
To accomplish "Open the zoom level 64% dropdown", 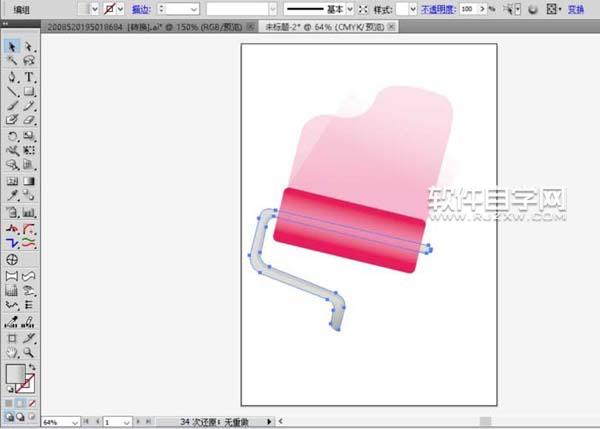I will click(x=75, y=422).
